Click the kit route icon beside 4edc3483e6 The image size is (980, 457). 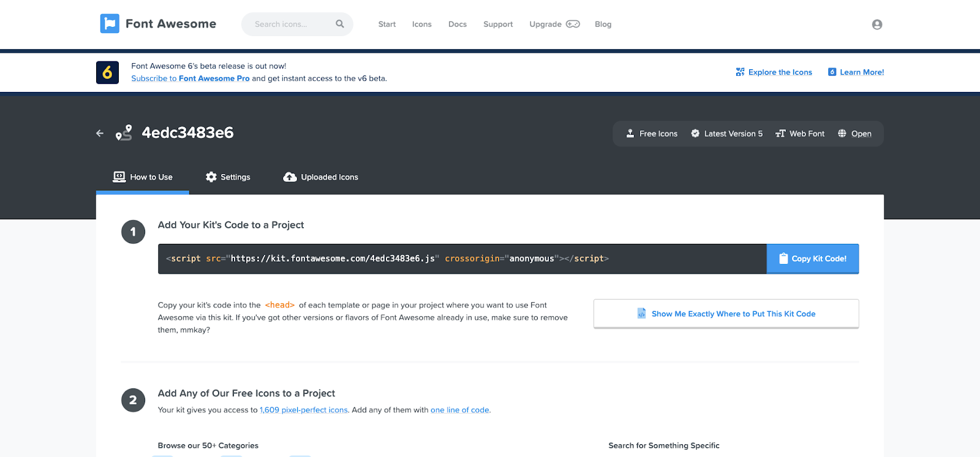pyautogui.click(x=124, y=133)
